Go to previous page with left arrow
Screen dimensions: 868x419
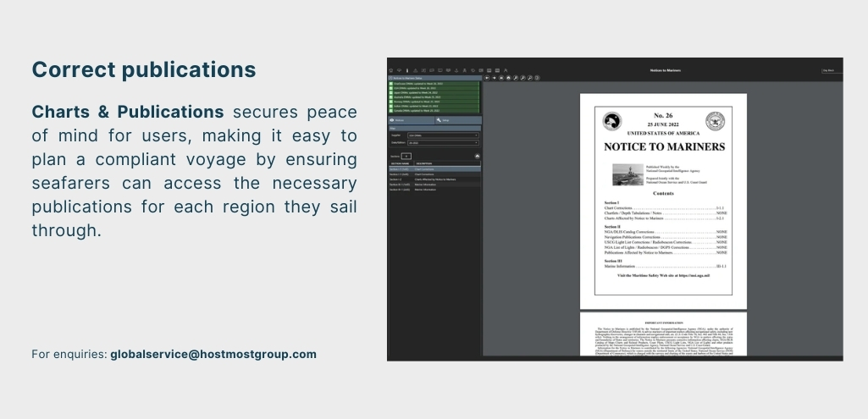click(x=488, y=77)
